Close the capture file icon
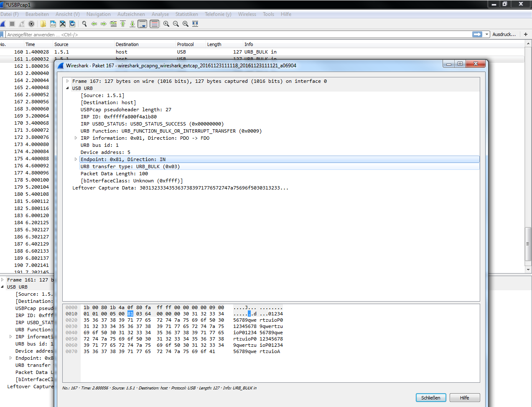This screenshot has width=532, height=407. (x=63, y=24)
